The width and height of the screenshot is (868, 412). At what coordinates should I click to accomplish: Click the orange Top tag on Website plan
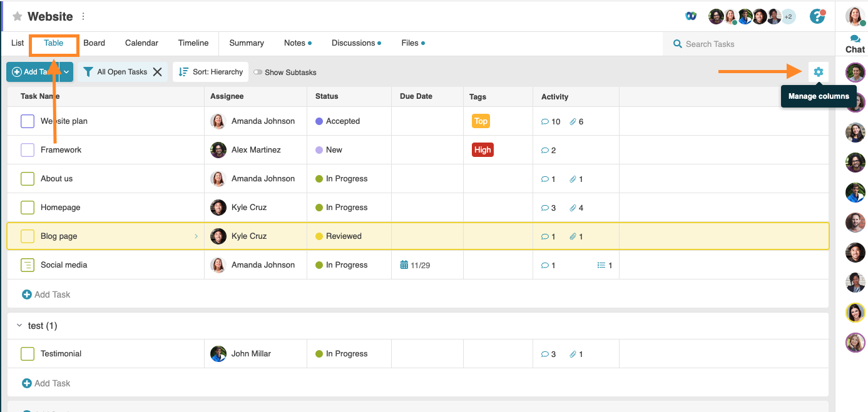[x=481, y=121]
